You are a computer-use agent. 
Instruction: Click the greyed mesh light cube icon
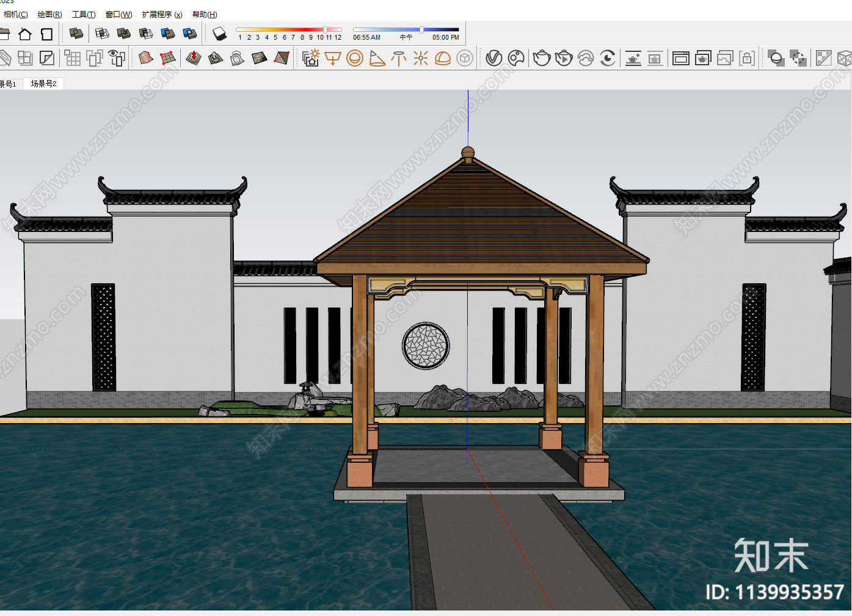(465, 58)
